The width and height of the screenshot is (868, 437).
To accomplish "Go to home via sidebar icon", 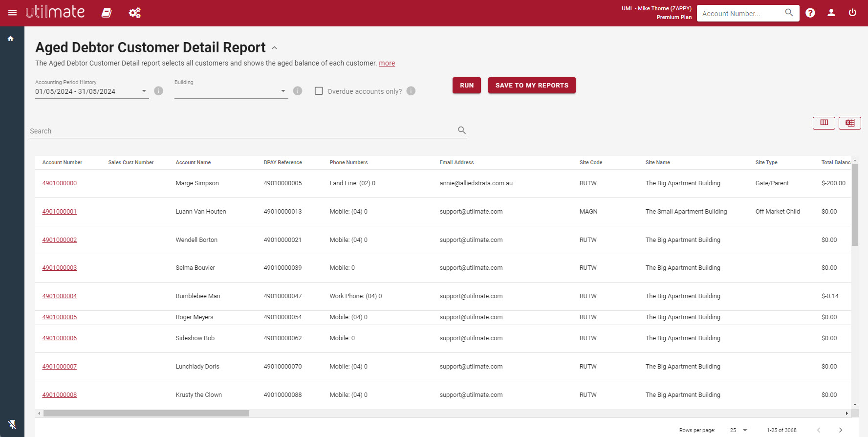I will pyautogui.click(x=10, y=39).
